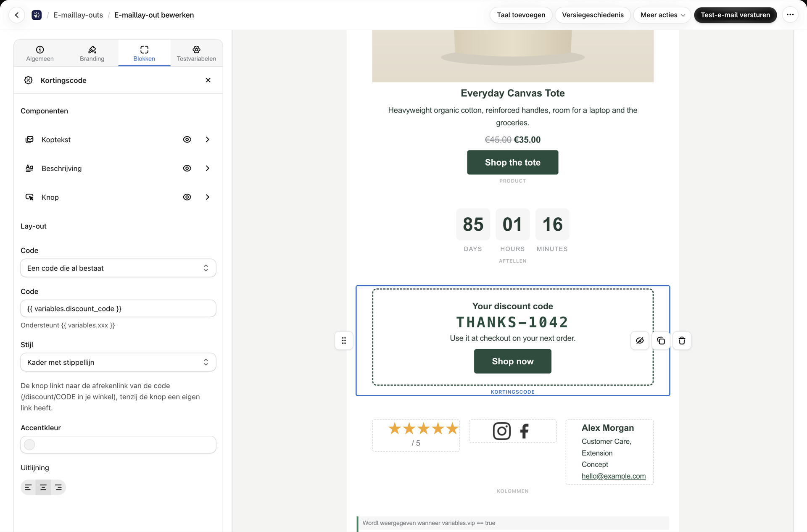This screenshot has width=807, height=532.
Task: Toggle visibility of Beschrijving component
Action: click(x=187, y=169)
